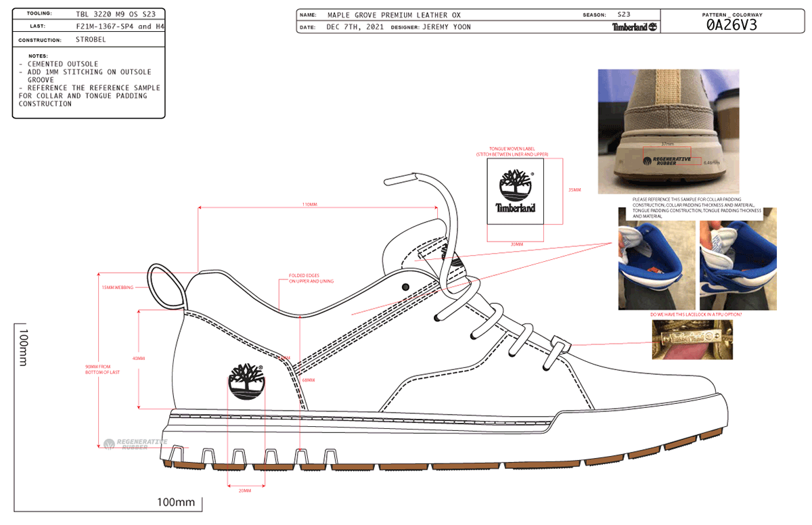Click the PATTERN _ COLORWAY heading

point(731,14)
